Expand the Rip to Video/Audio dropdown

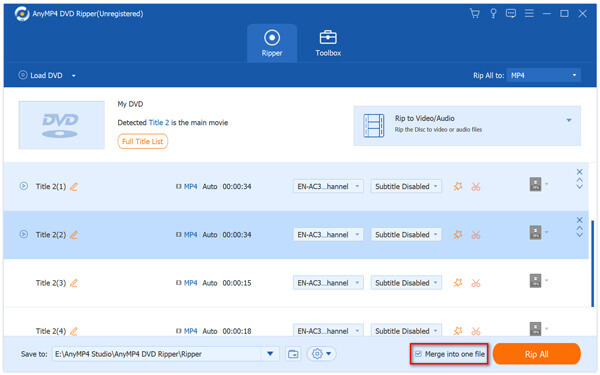pos(569,120)
